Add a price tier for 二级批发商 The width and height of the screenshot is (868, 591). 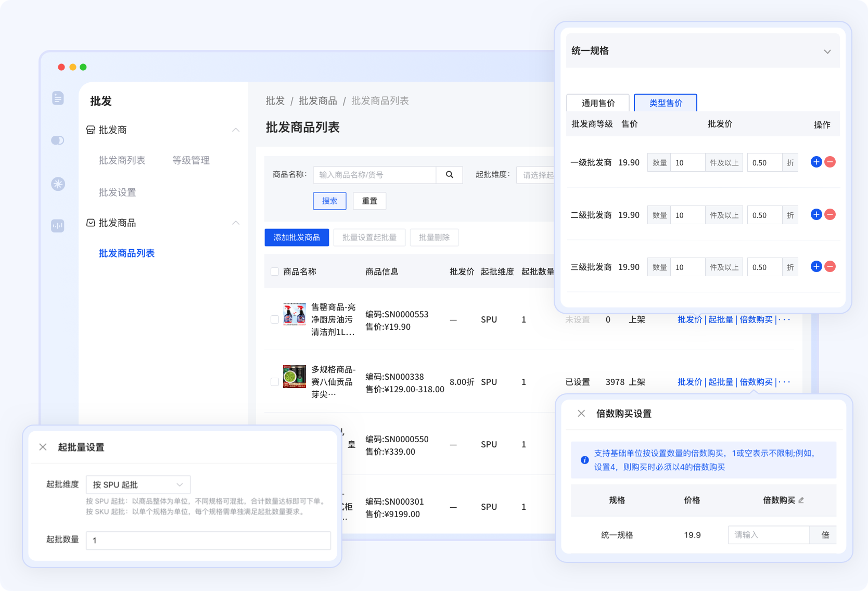pos(816,214)
